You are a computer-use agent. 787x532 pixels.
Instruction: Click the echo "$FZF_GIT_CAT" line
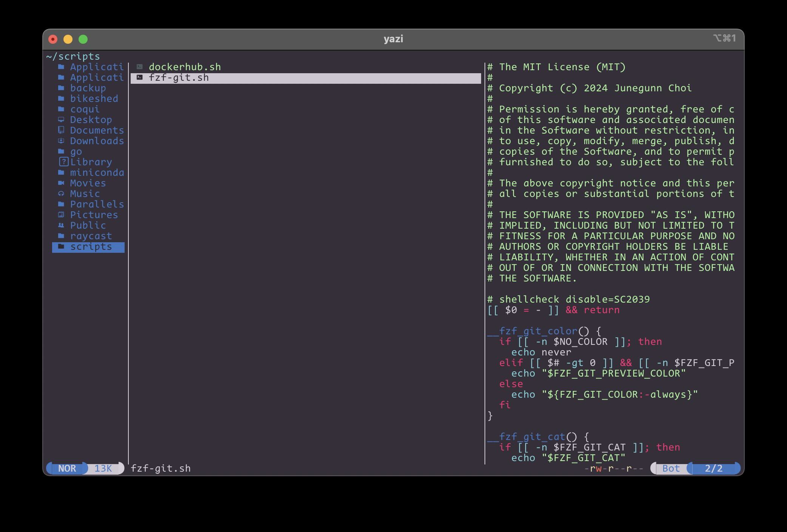click(568, 458)
